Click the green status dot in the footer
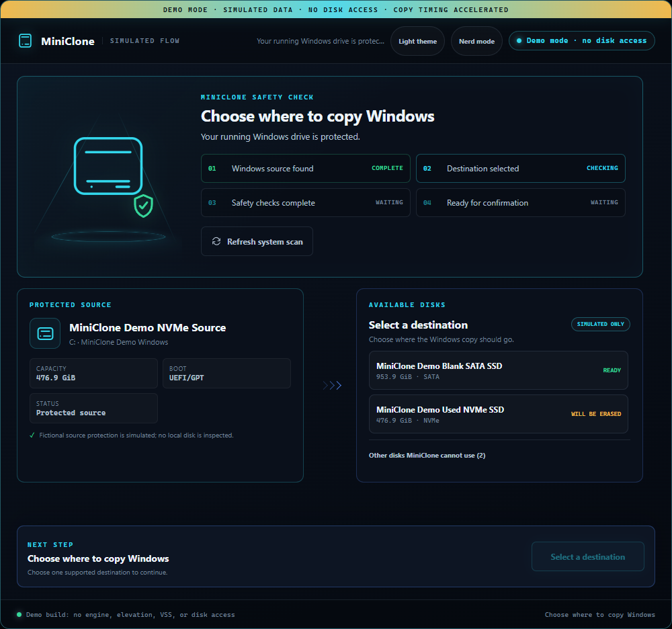The image size is (672, 629). coord(19,614)
